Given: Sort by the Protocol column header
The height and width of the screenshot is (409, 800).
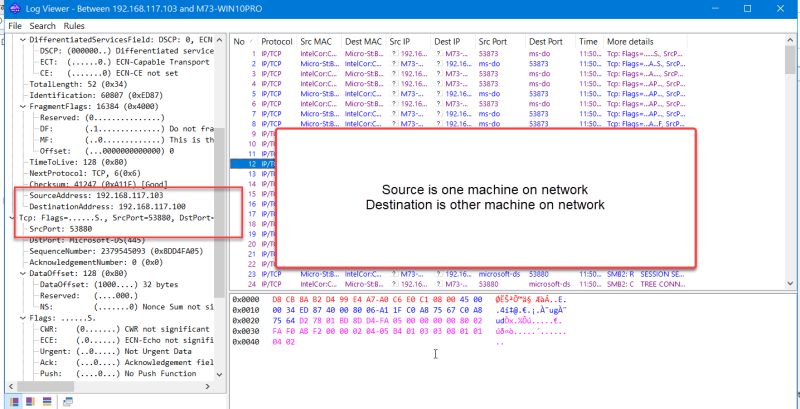Looking at the screenshot, I should click(x=277, y=42).
